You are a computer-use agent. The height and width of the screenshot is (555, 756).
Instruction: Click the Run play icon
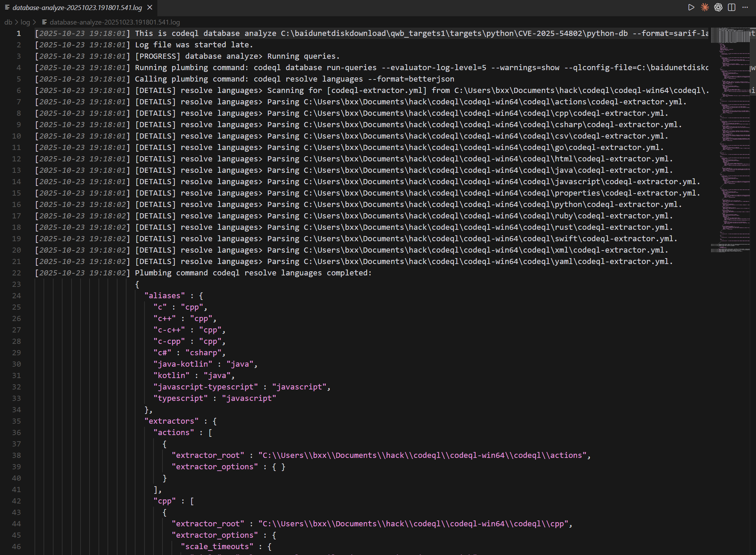click(691, 7)
